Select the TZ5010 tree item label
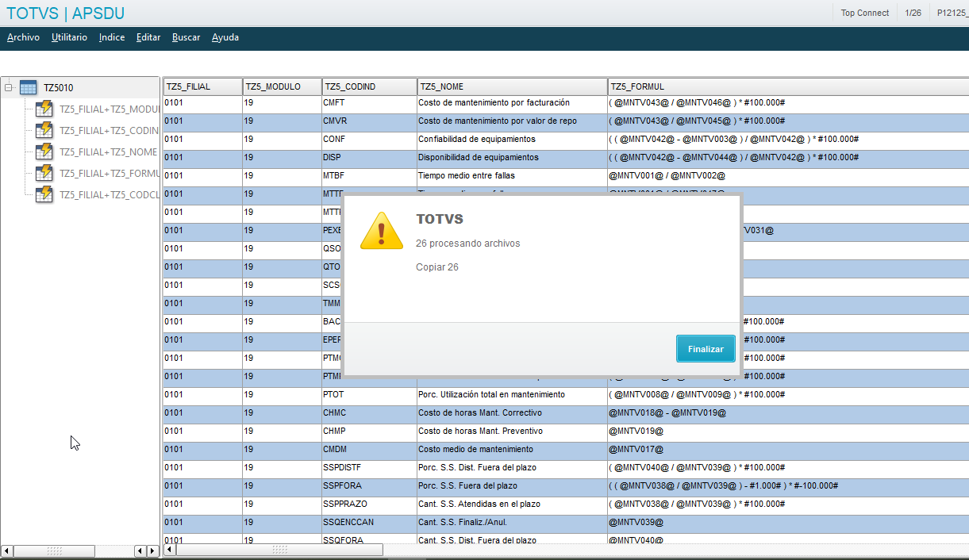Viewport: 969px width, 560px height. (x=58, y=88)
